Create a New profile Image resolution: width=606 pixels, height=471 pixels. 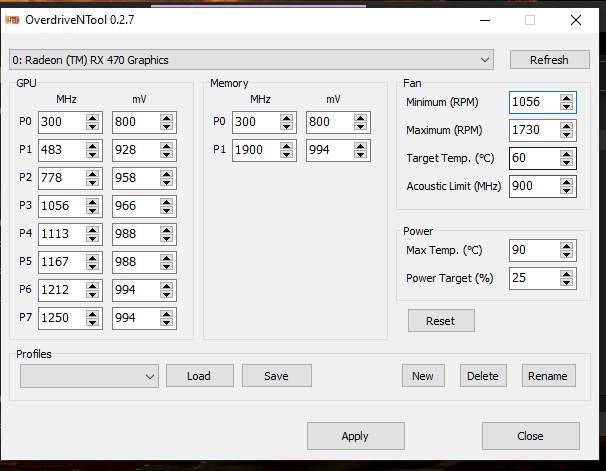pyautogui.click(x=423, y=376)
